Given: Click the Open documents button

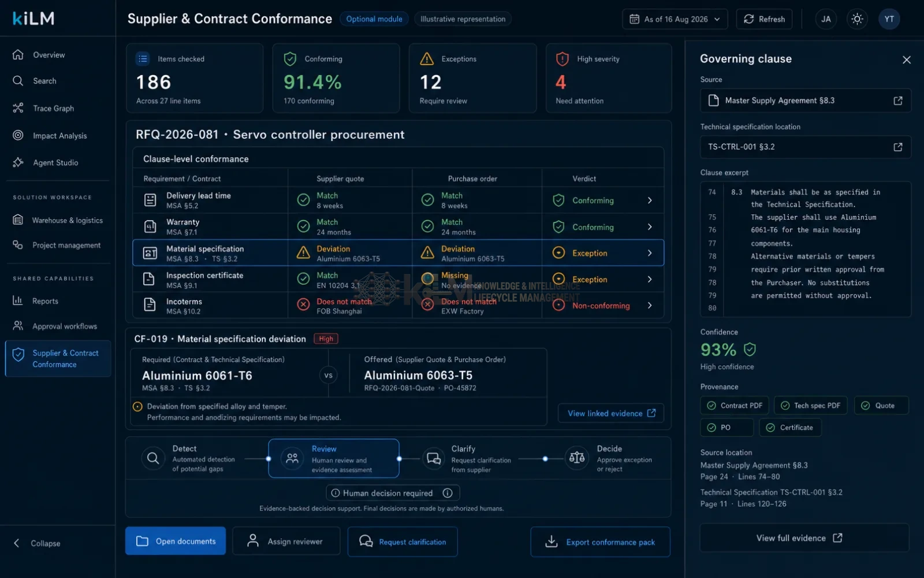Looking at the screenshot, I should [x=176, y=541].
